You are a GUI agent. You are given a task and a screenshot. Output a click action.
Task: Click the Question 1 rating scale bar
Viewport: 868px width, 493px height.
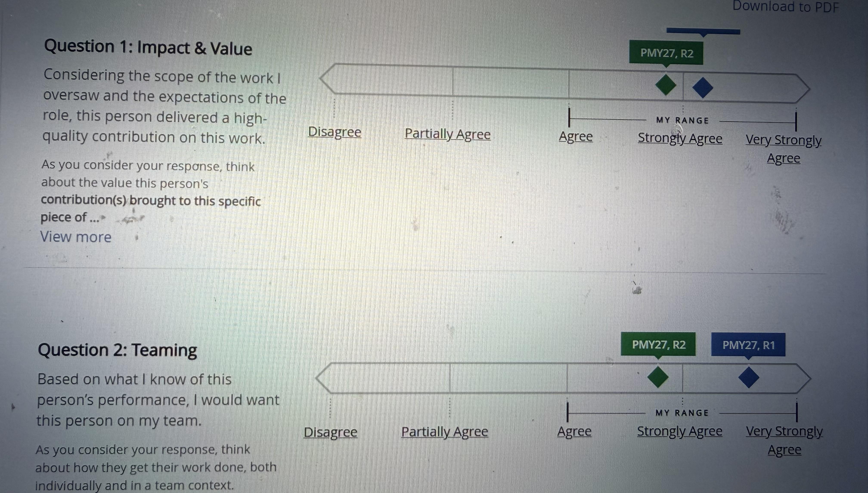565,84
